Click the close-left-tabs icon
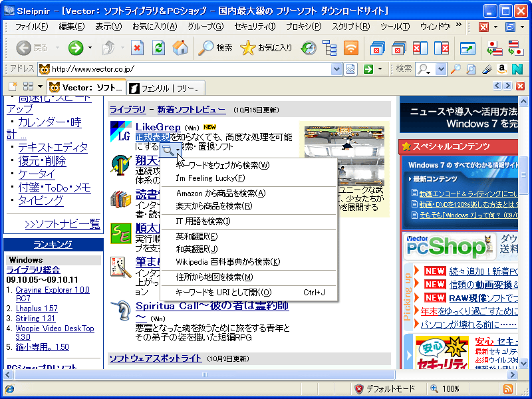The width and height of the screenshot is (532, 399). click(420, 48)
